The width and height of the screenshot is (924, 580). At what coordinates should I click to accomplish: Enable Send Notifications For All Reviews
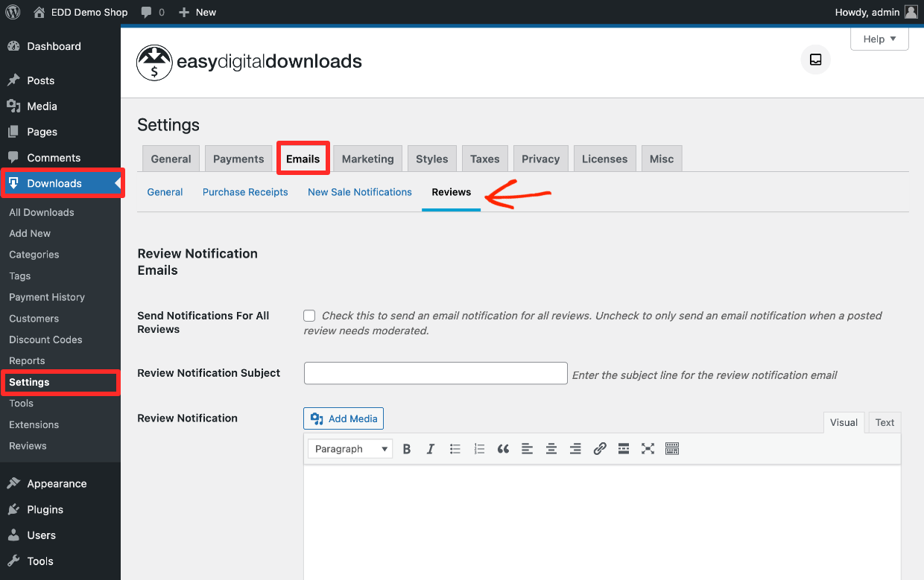click(x=309, y=316)
